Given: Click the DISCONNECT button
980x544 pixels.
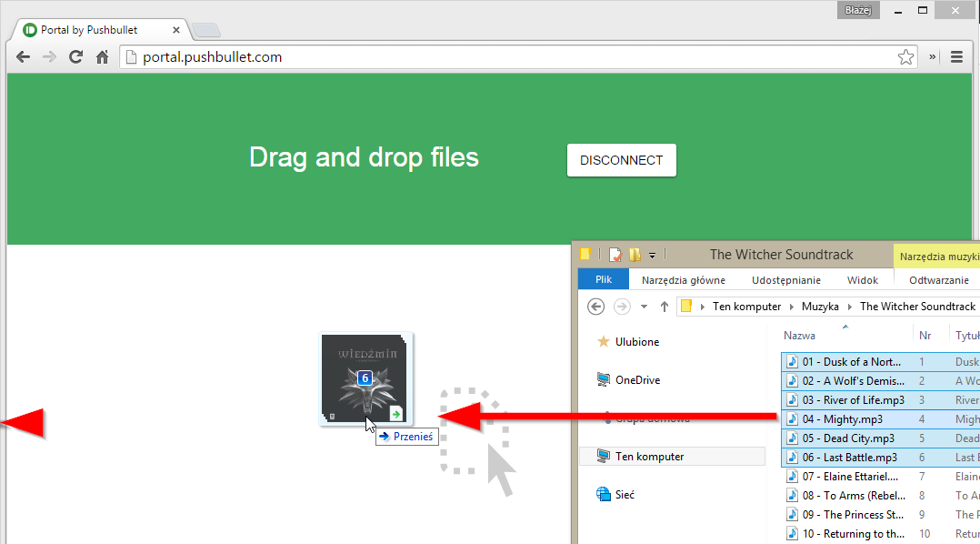Looking at the screenshot, I should click(x=621, y=160).
